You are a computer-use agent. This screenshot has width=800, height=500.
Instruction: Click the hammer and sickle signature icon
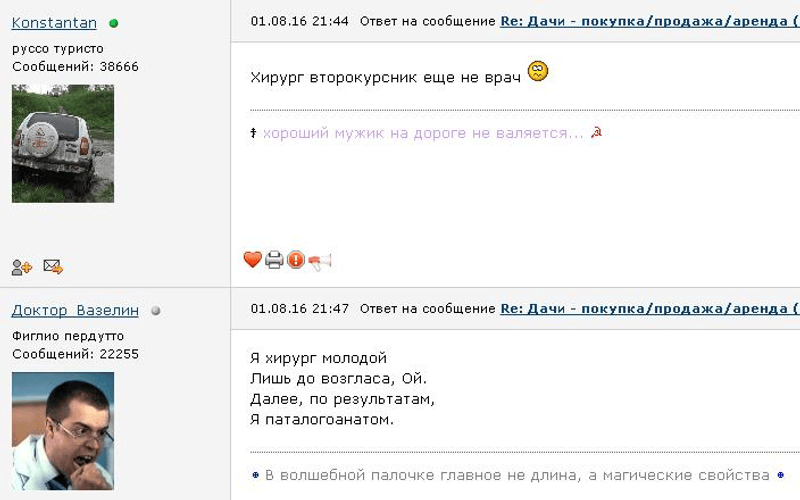[596, 133]
